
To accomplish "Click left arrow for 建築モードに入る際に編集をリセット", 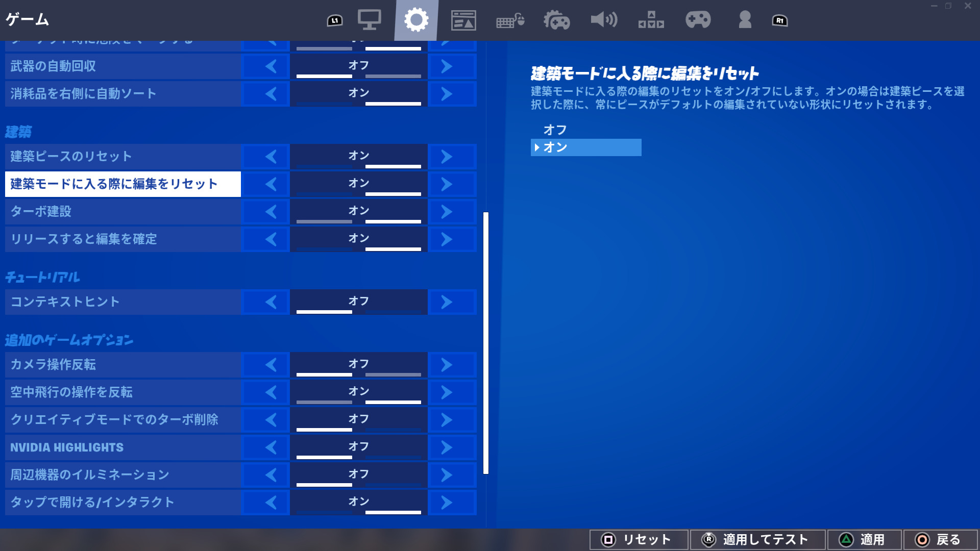I will click(x=266, y=184).
